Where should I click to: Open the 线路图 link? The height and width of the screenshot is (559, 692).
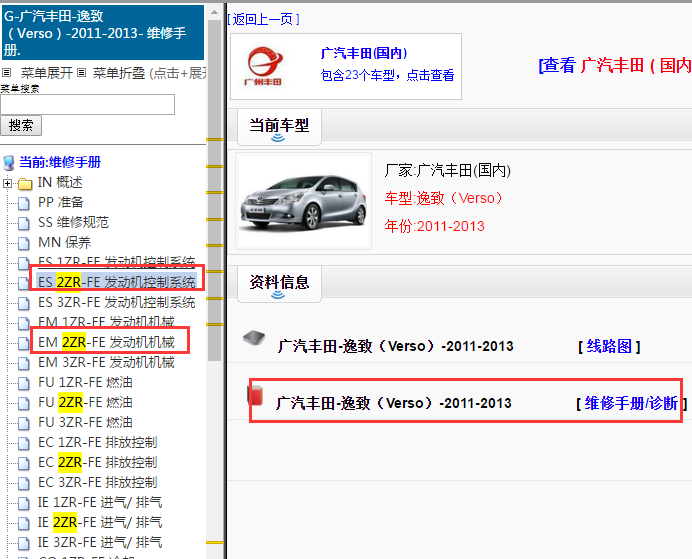tap(609, 346)
